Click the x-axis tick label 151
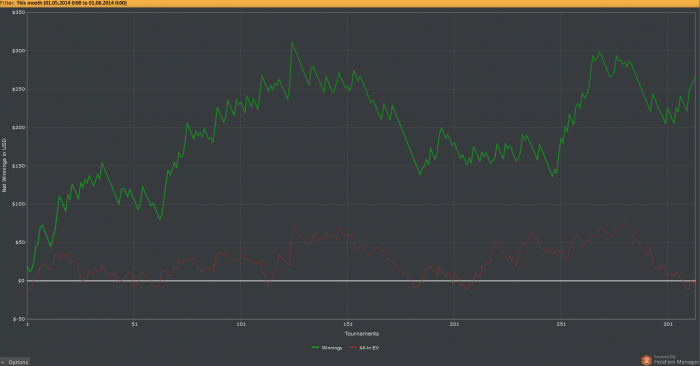The width and height of the screenshot is (700, 366). [x=348, y=324]
